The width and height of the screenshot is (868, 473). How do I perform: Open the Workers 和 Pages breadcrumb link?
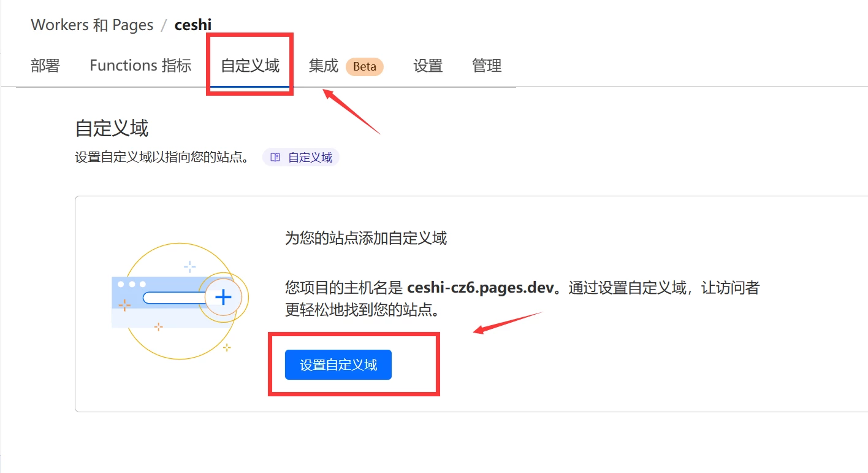click(x=92, y=25)
